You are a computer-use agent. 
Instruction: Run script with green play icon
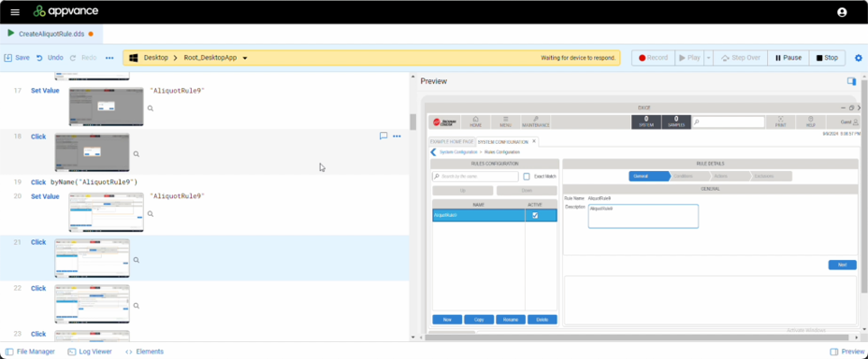click(x=10, y=34)
